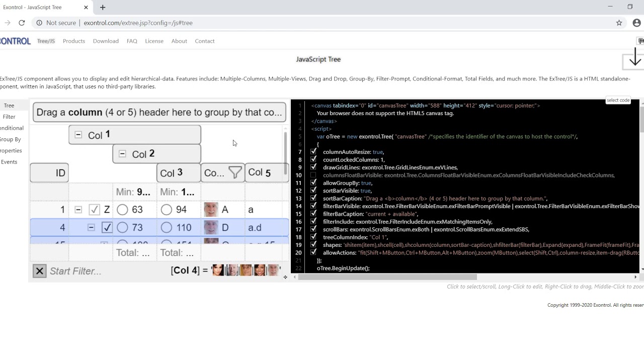Click the face picture in row A
Screen dimensions: 644x362
[x=211, y=210]
